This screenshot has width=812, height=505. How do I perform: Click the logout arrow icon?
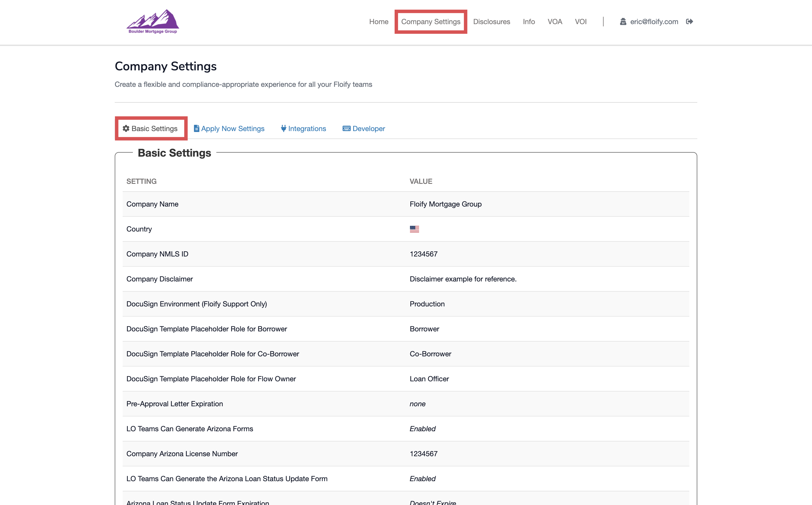(x=689, y=22)
